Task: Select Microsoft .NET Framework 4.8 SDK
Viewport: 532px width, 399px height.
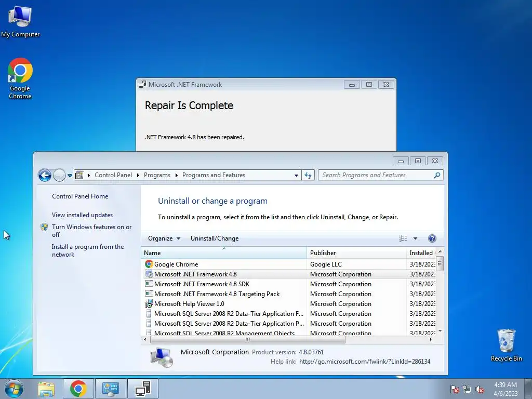Action: (x=202, y=284)
